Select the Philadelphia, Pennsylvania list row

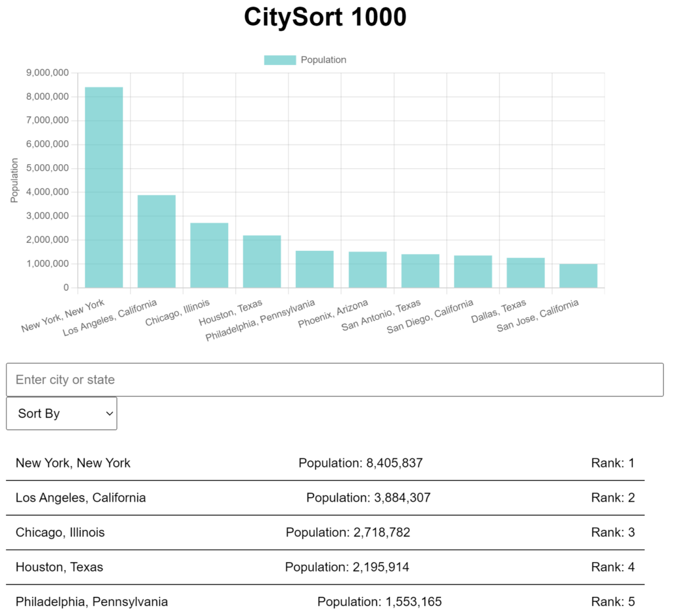[x=325, y=602]
